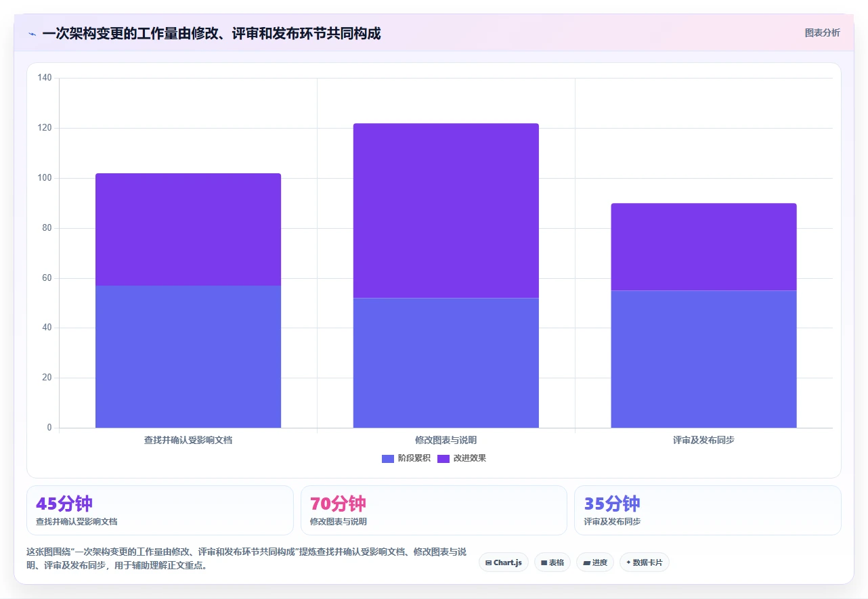The width and height of the screenshot is (868, 599).
Task: Toggle the 改进效果 legend color box
Action: pyautogui.click(x=443, y=458)
